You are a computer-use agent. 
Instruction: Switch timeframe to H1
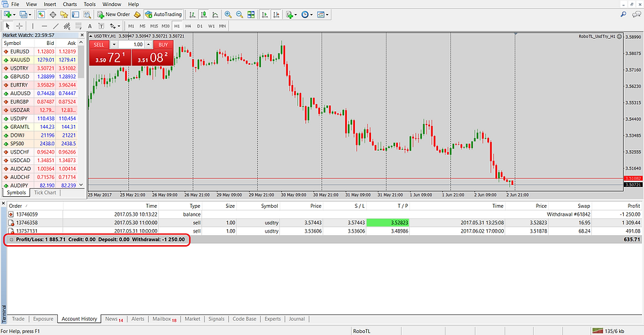tap(177, 26)
